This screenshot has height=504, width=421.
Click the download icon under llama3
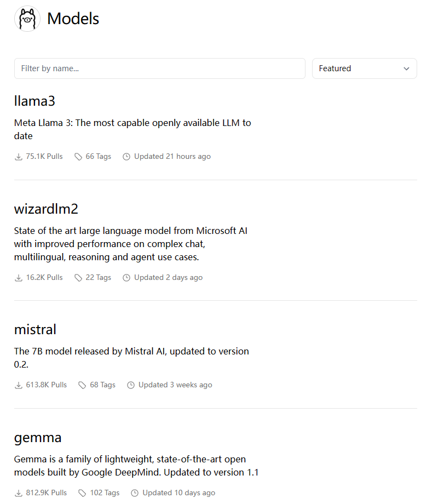click(19, 157)
